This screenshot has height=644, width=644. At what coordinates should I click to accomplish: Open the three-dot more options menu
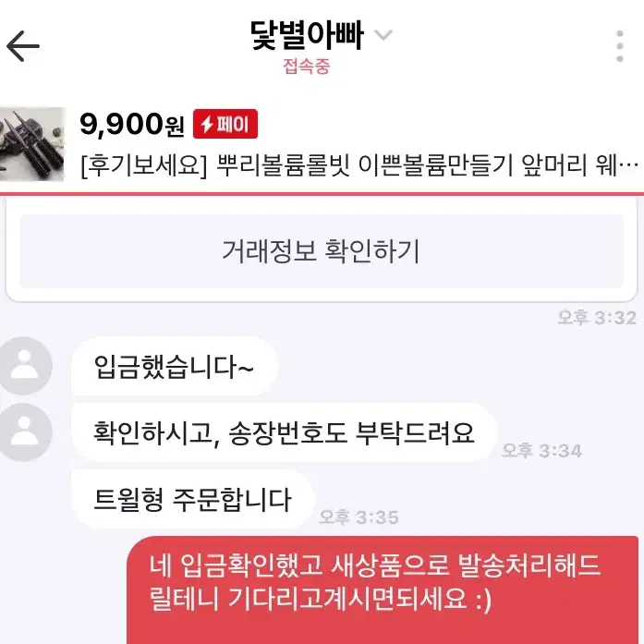point(620,46)
